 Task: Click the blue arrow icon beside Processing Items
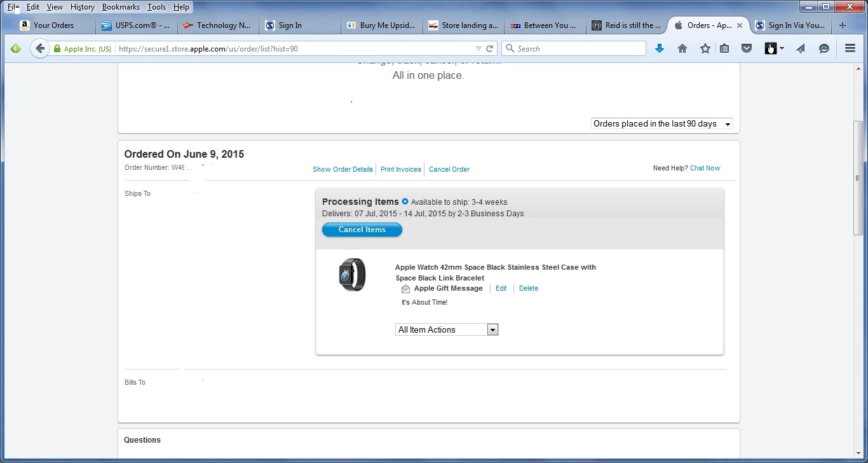pyautogui.click(x=405, y=202)
